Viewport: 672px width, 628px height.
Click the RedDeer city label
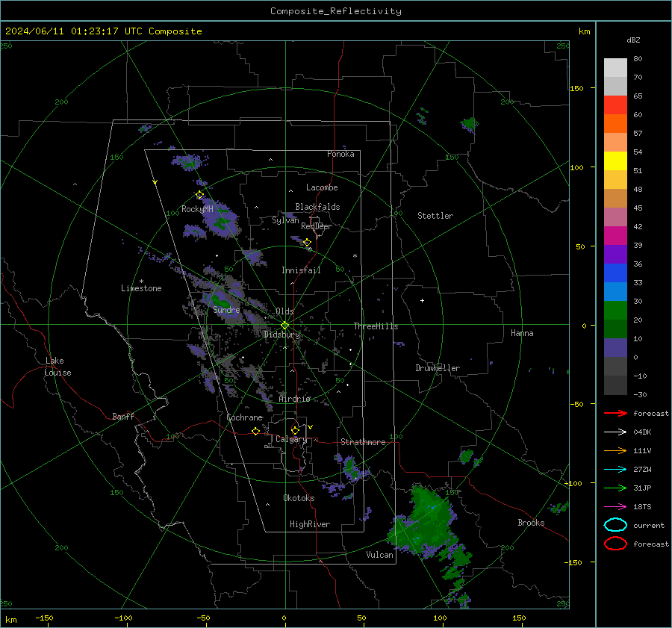[317, 226]
